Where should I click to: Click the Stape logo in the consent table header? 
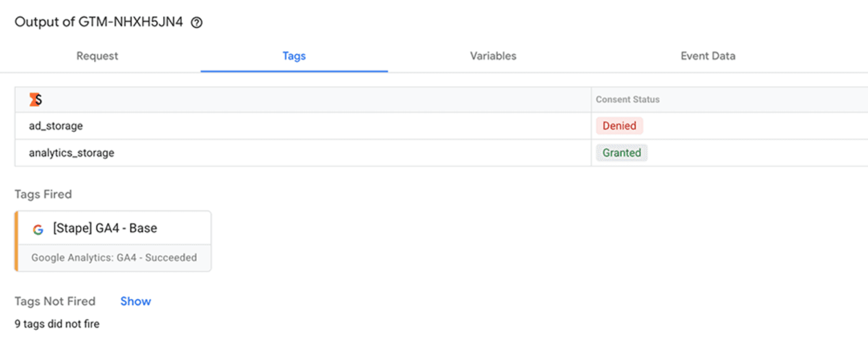36,99
